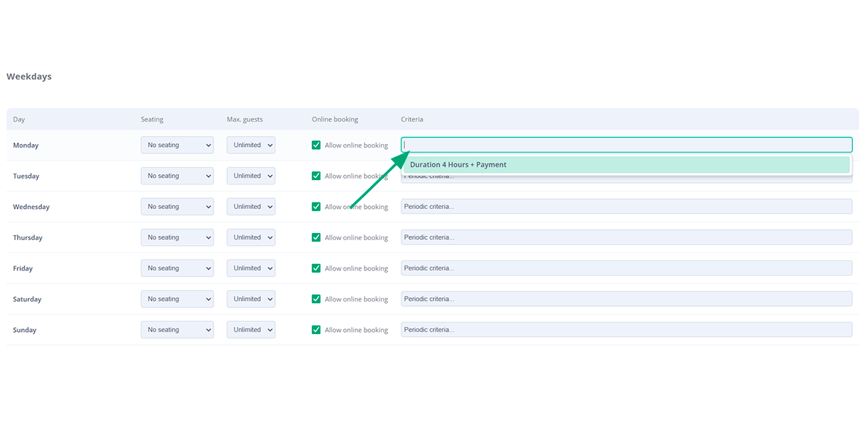Disable online booking for Monday
This screenshot has height=434, width=868.
[316, 145]
